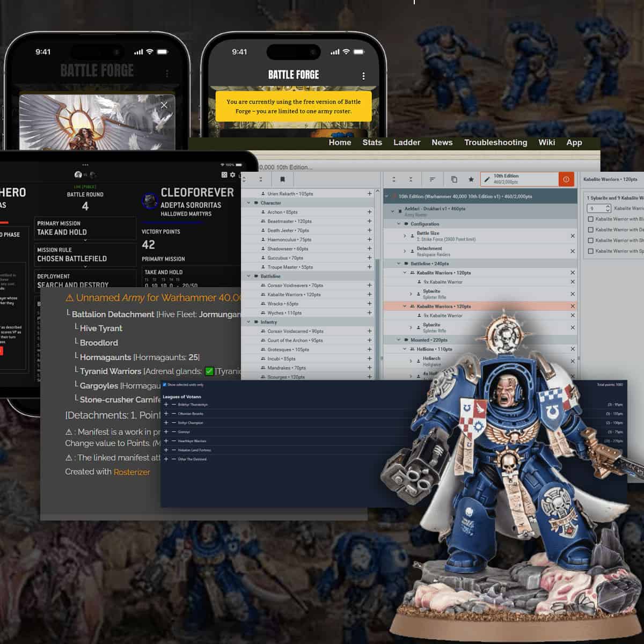This screenshot has width=644, height=644.
Task: Add Archon 85pts with its plus icon
Action: tap(369, 212)
